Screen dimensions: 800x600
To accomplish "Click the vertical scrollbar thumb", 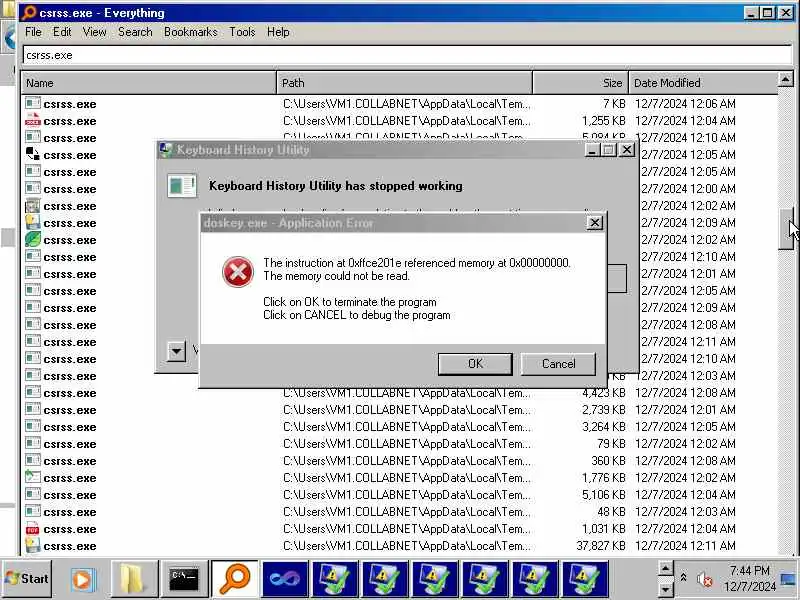I will point(786,228).
